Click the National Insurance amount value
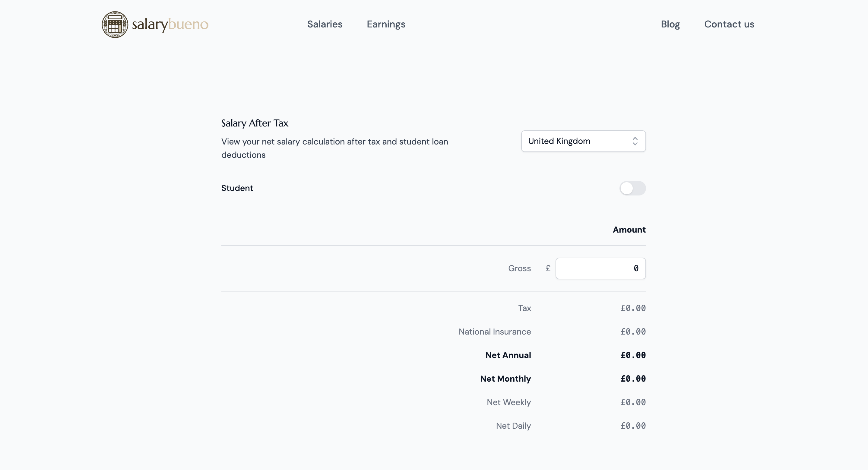This screenshot has height=470, width=868. [x=633, y=332]
